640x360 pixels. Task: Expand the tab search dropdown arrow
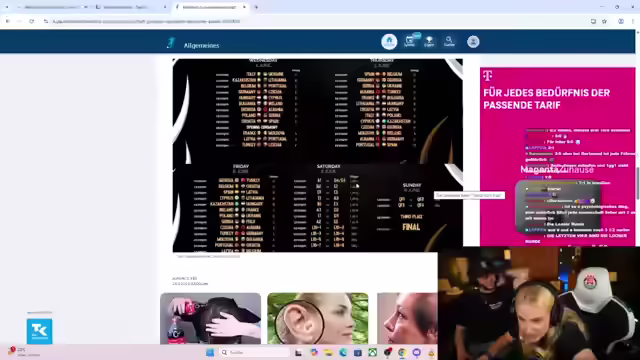click(7, 7)
